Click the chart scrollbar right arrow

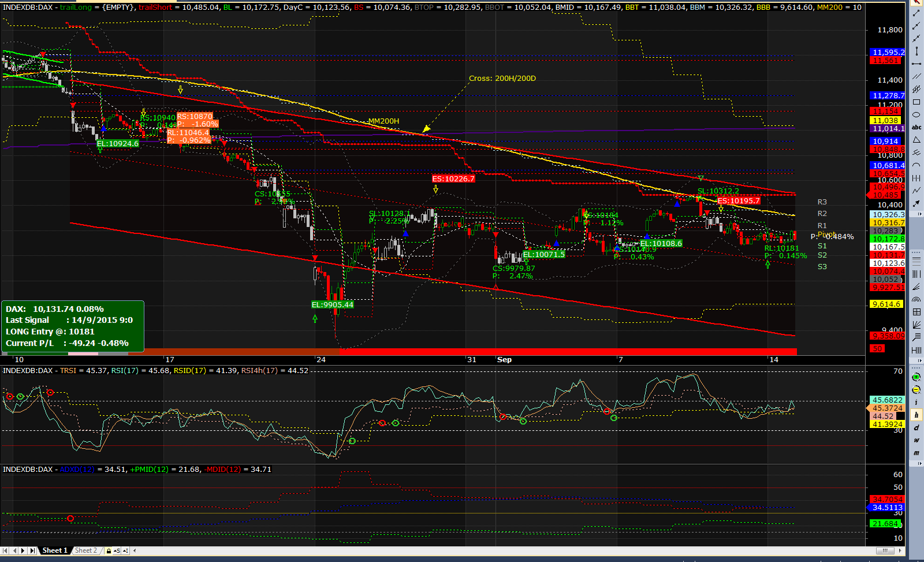point(900,550)
